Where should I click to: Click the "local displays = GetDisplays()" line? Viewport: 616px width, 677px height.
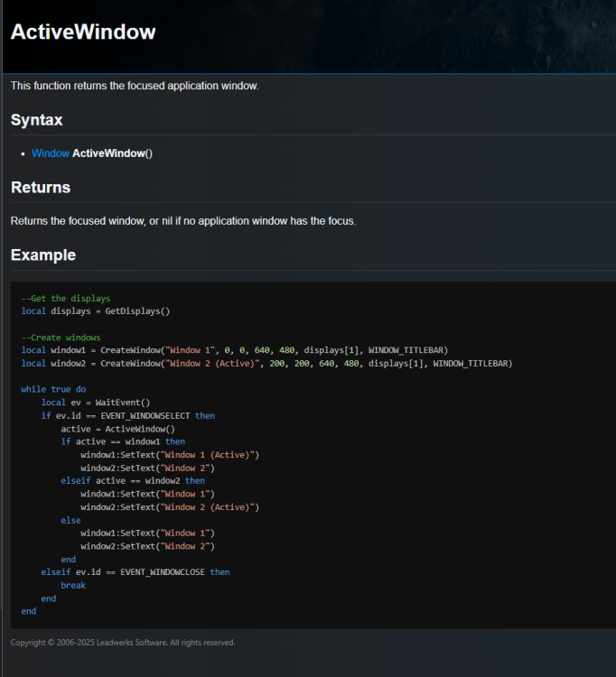coord(96,311)
